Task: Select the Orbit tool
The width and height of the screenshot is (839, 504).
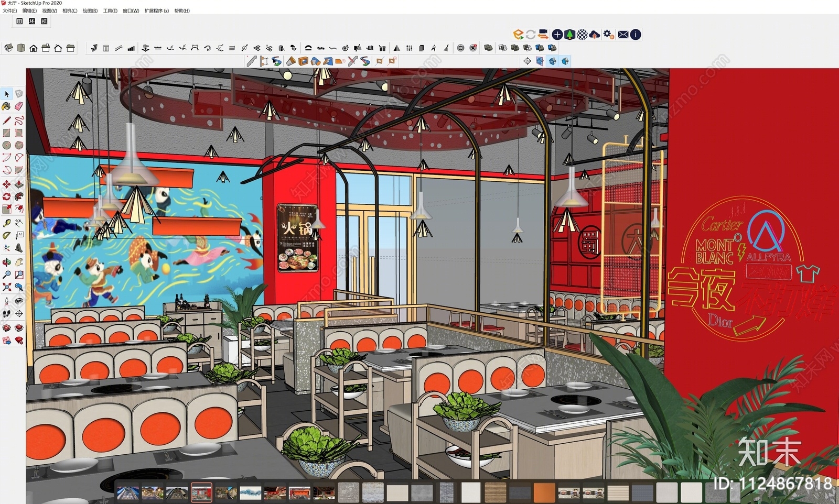Action: [7, 262]
